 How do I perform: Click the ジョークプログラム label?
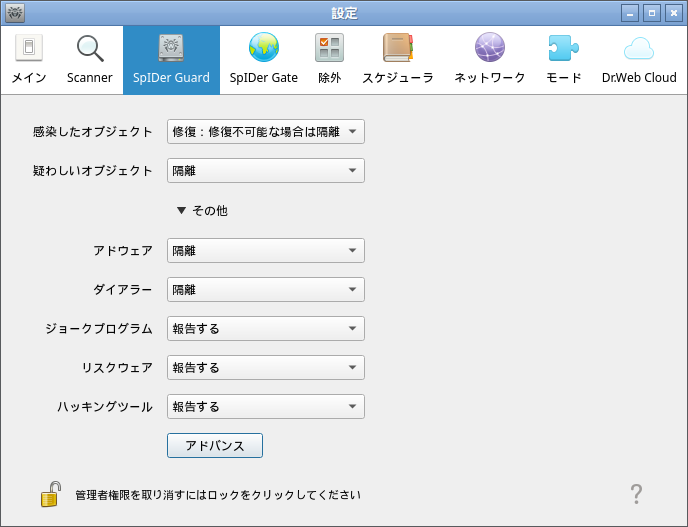click(99, 329)
